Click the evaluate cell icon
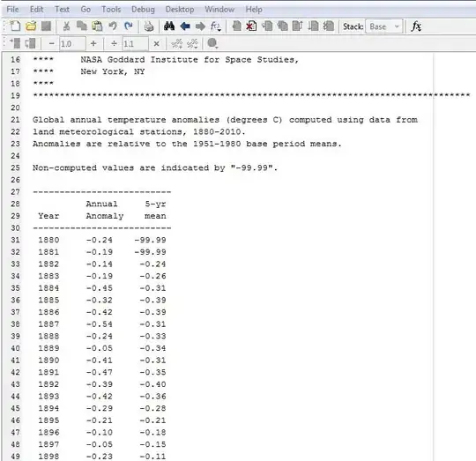The image size is (476, 461). [15, 43]
